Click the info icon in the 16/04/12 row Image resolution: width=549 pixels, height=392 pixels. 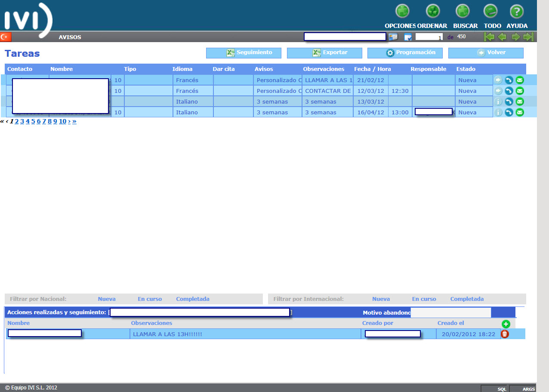click(x=498, y=112)
